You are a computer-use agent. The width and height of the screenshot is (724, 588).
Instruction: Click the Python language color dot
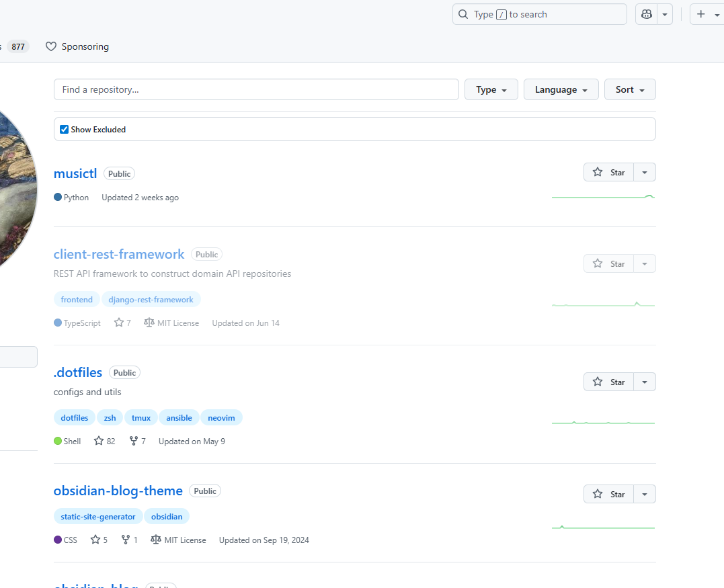point(58,197)
